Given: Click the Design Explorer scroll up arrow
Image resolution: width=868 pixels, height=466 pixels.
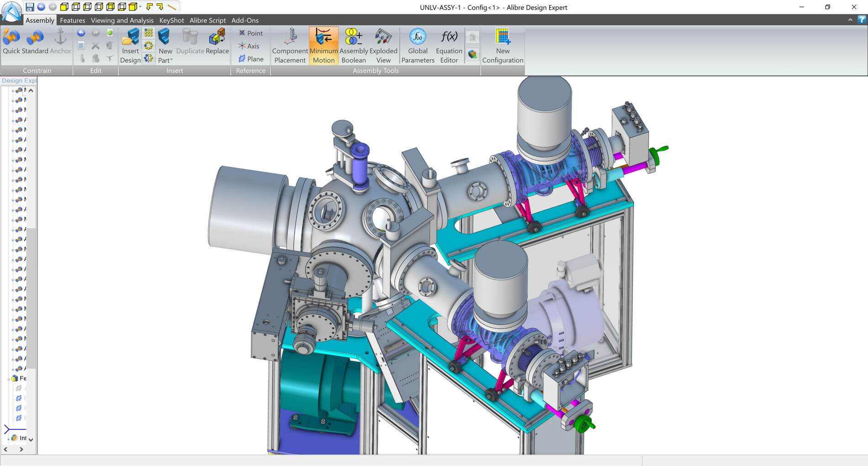Looking at the screenshot, I should [x=31, y=90].
